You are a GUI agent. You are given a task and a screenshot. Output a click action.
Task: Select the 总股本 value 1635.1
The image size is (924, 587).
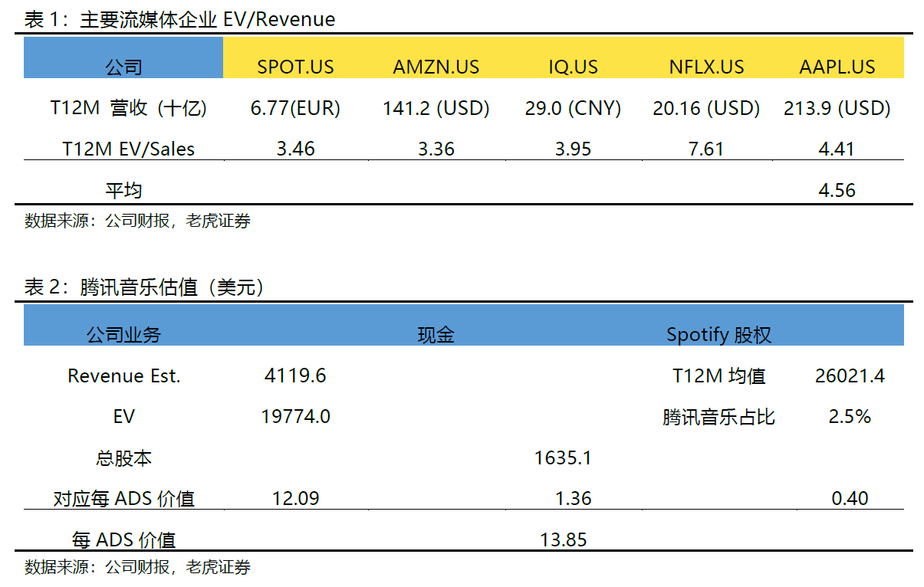click(563, 458)
